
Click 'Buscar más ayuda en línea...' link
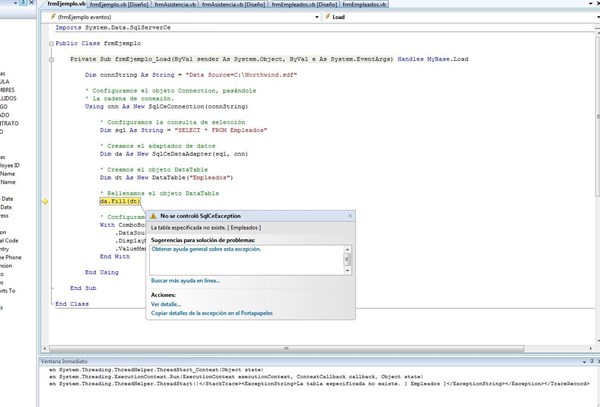pos(185,281)
